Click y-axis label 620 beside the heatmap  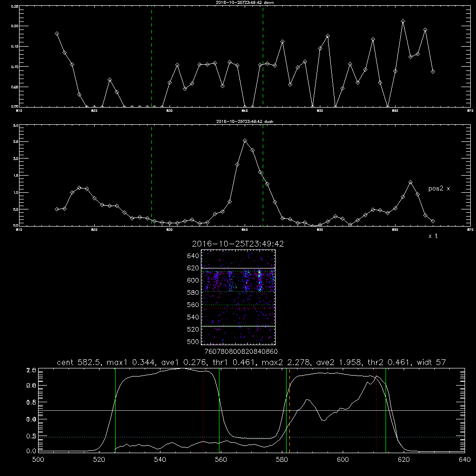point(193,268)
